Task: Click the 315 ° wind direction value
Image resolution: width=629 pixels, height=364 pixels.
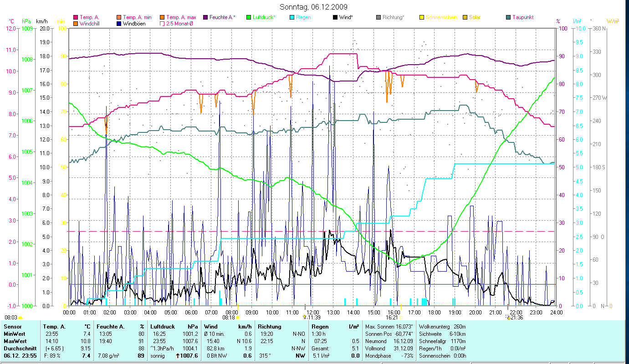Action: click(x=264, y=356)
